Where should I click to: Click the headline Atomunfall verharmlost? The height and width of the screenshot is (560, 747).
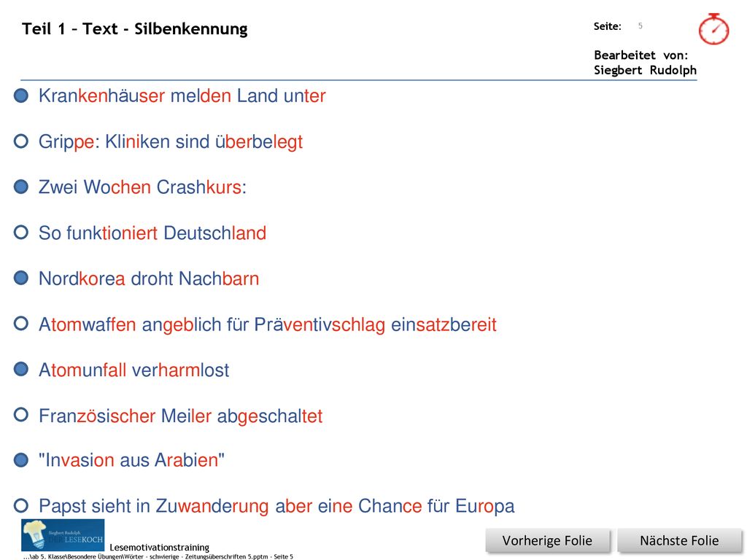[134, 370]
